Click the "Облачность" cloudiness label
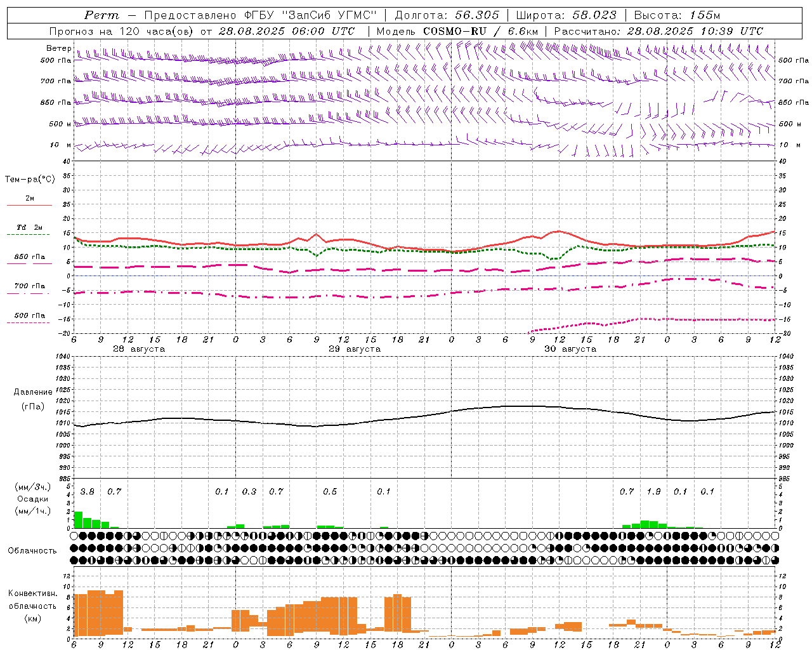Viewport: 812px width, 650px height. [32, 551]
